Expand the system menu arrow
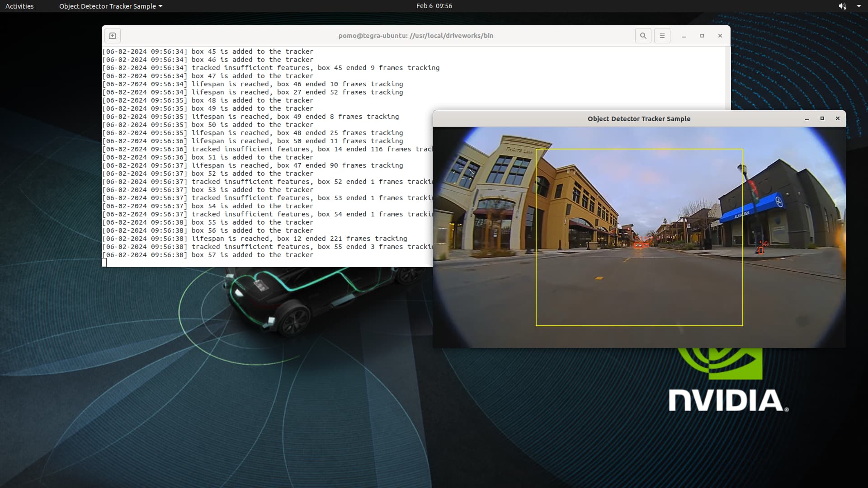 [859, 6]
